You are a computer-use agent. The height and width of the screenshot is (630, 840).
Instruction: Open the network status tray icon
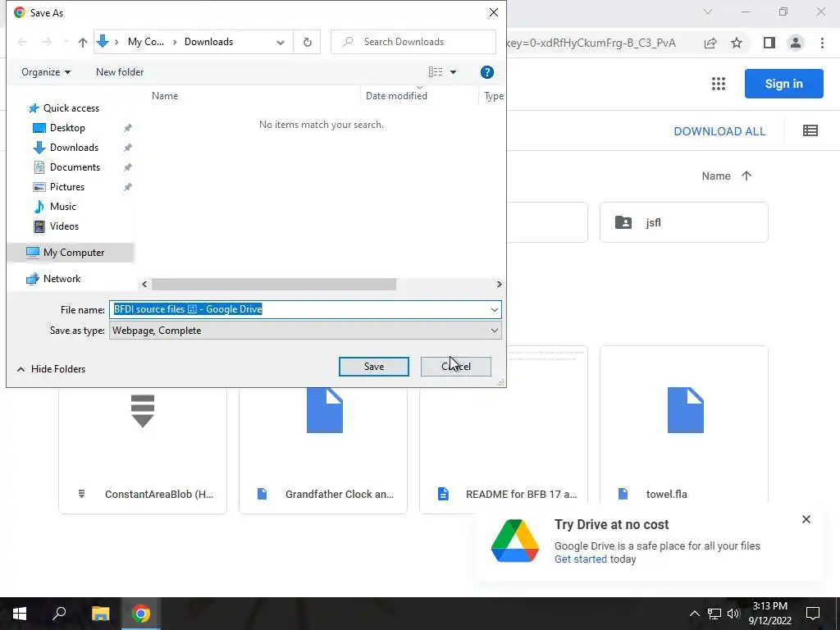pyautogui.click(x=714, y=614)
